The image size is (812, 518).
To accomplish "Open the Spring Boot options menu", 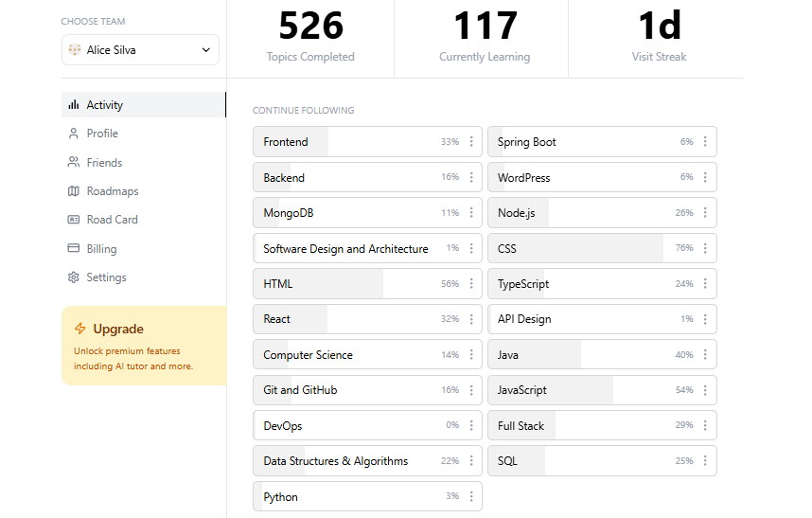I will 705,141.
